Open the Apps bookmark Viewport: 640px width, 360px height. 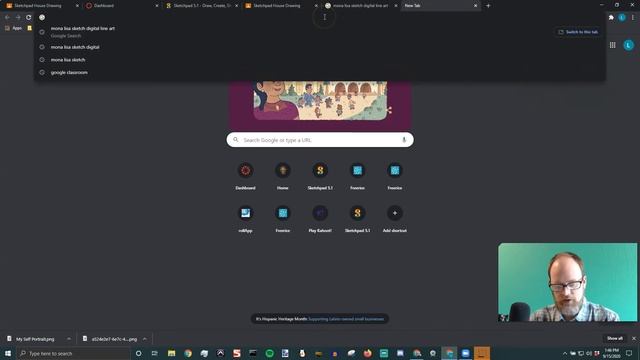13,28
